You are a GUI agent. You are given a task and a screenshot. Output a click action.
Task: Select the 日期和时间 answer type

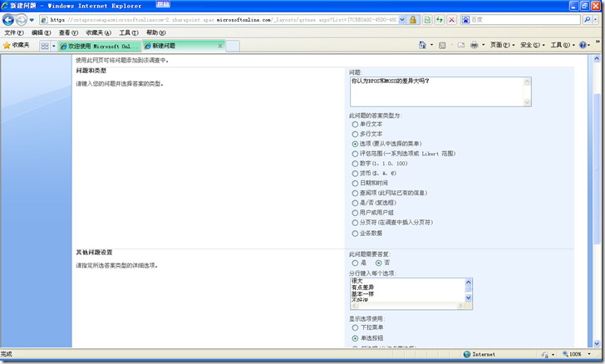[355, 184]
